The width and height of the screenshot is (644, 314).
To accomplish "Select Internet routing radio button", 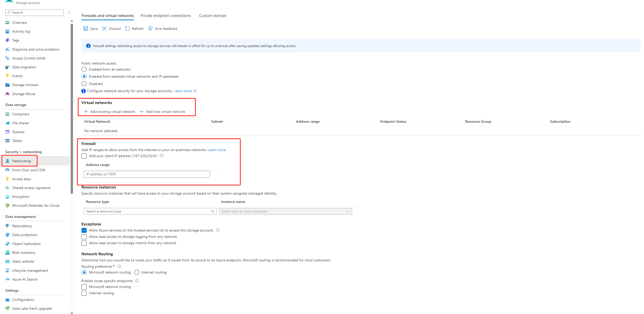I will point(137,272).
